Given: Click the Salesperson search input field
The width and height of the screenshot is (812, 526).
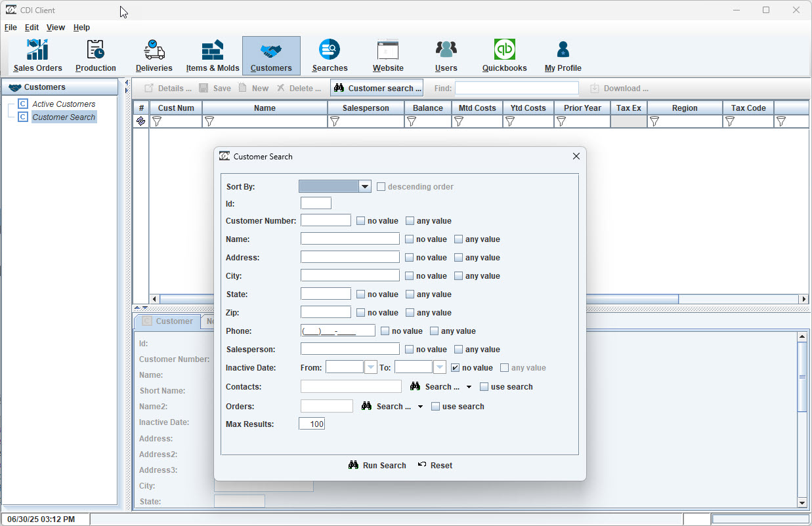Looking at the screenshot, I should point(350,350).
